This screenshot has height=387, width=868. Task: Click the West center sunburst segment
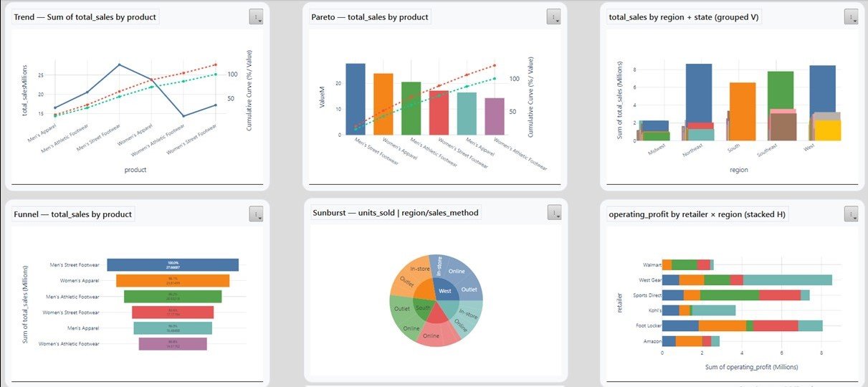[444, 292]
